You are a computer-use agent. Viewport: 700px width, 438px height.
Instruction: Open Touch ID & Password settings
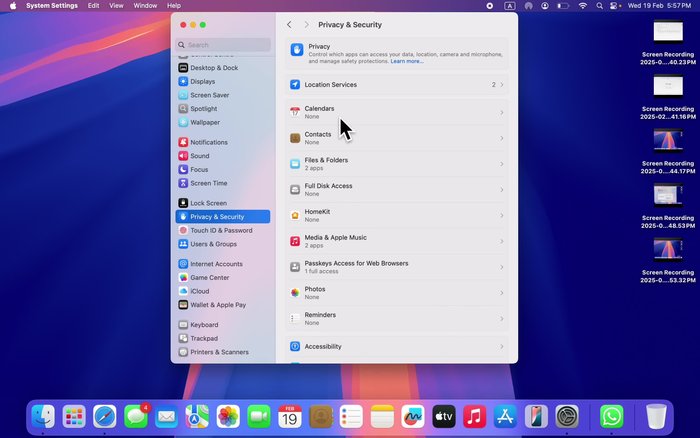221,230
